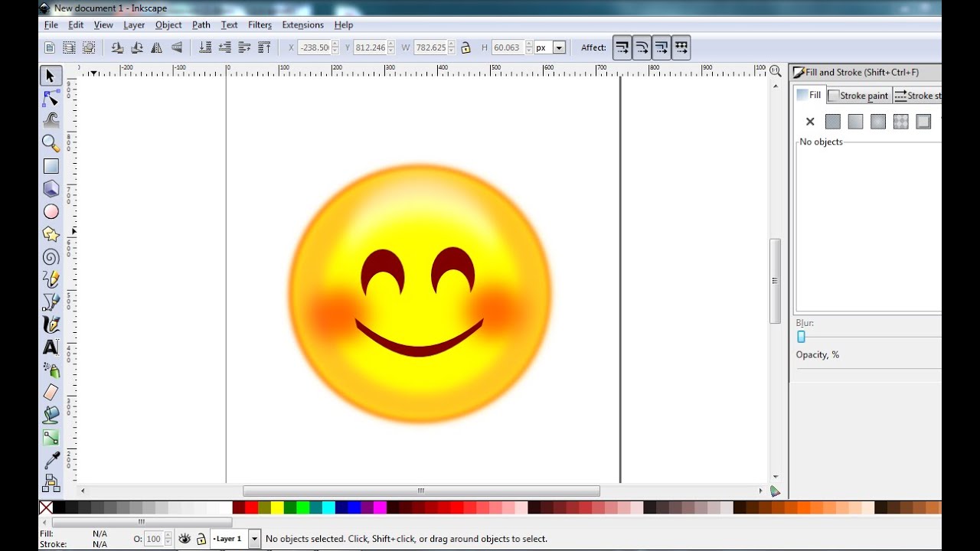Select the Rectangle tool
The image size is (980, 551).
(51, 166)
